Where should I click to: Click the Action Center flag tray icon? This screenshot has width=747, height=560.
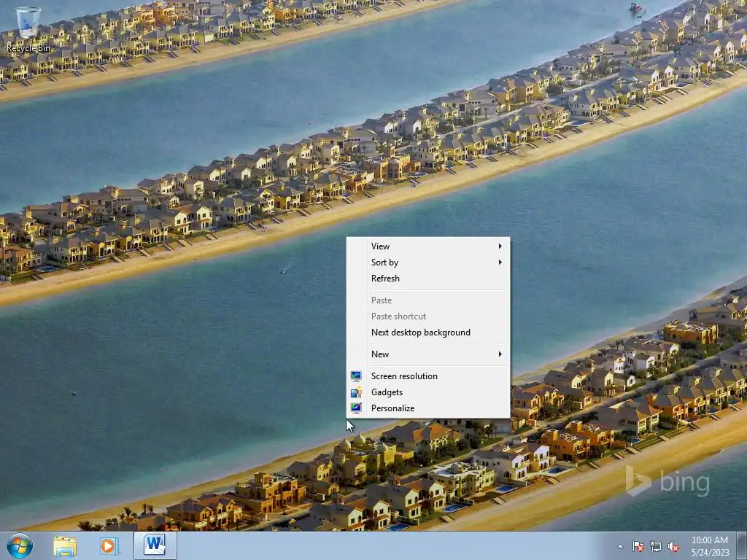pos(638,546)
